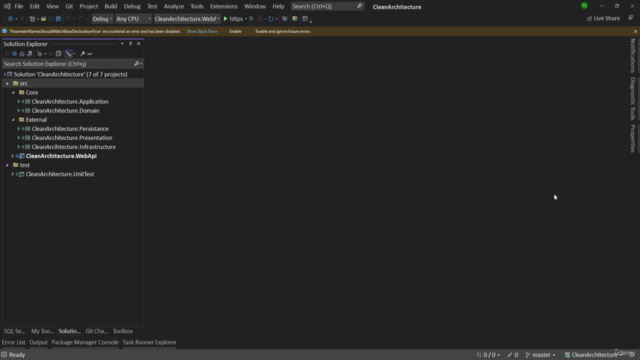
Task: Collapse the src folder in Solution Explorer
Action: 7,83
